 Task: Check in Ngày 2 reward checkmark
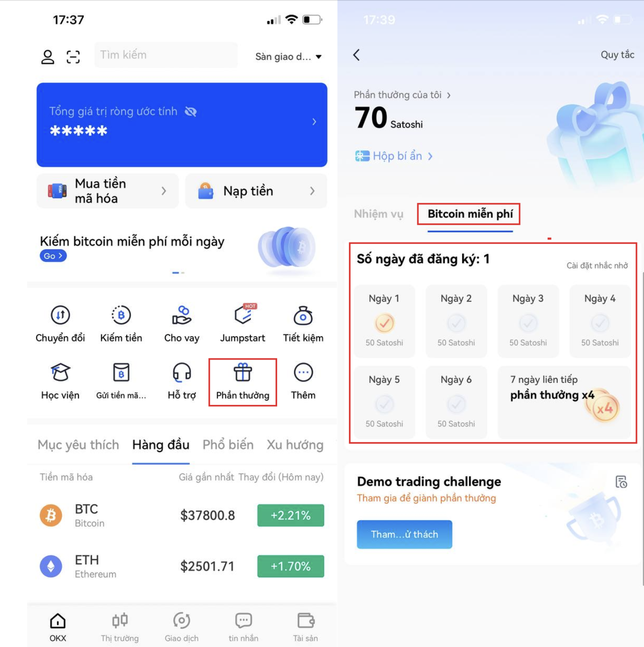tap(456, 323)
